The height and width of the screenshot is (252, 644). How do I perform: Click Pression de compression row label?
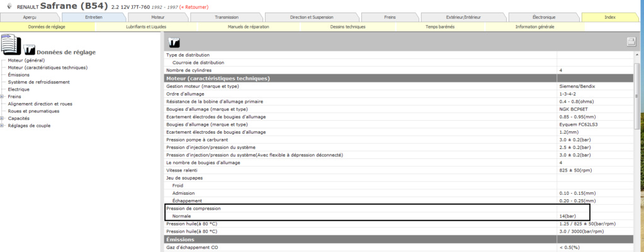pos(193,209)
